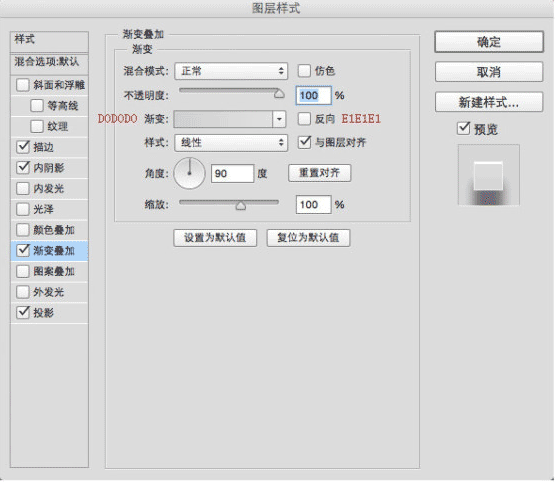Screen dimensions: 555x482
Task: Enable the 纹理 checkbox
Action: [37, 126]
